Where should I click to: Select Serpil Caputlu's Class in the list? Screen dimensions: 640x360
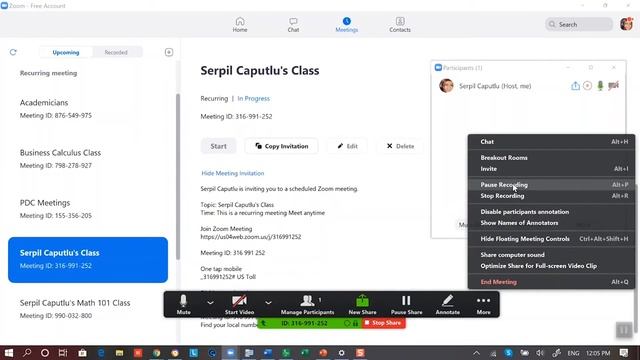click(x=88, y=260)
